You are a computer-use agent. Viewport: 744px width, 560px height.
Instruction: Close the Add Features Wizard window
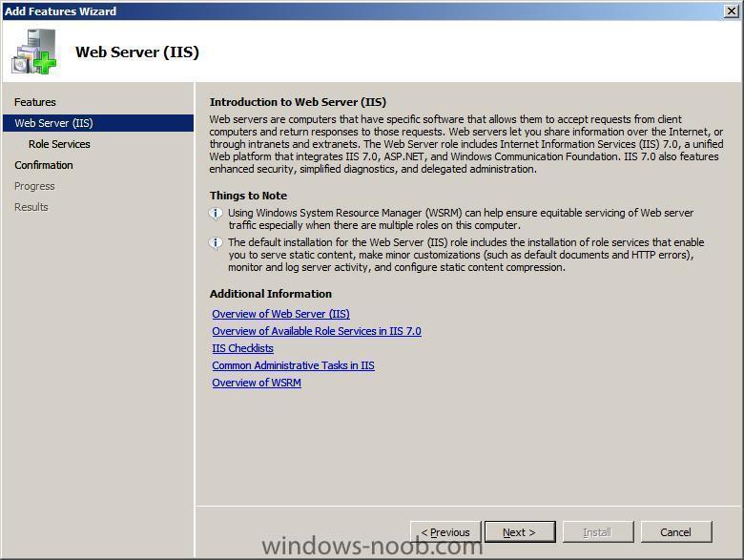pyautogui.click(x=732, y=10)
